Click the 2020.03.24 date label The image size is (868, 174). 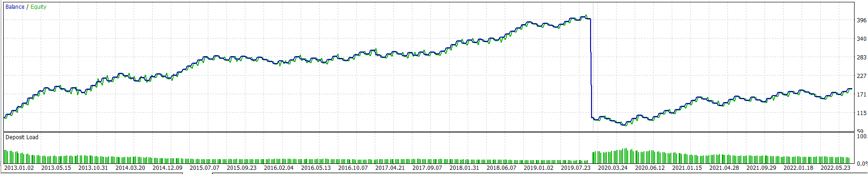pos(613,168)
